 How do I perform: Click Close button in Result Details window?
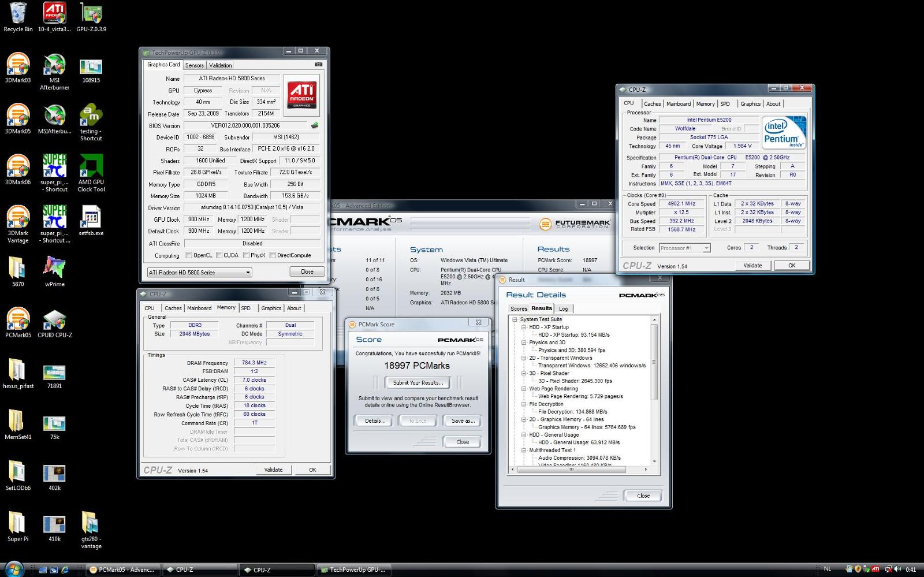pos(643,496)
